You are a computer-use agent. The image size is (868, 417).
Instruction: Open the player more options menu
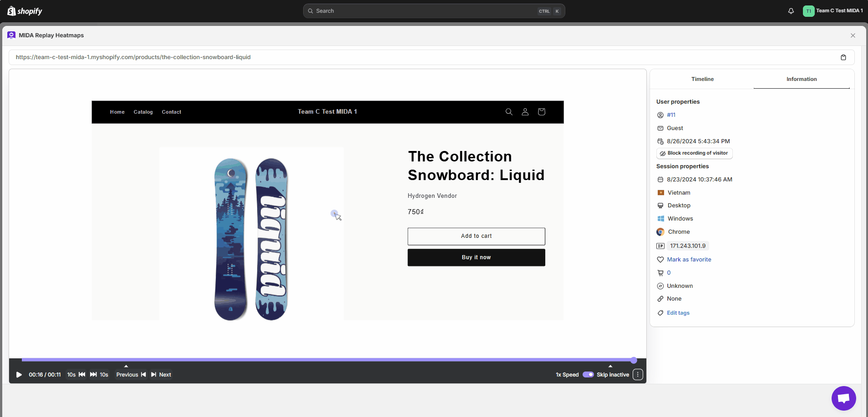pos(638,375)
